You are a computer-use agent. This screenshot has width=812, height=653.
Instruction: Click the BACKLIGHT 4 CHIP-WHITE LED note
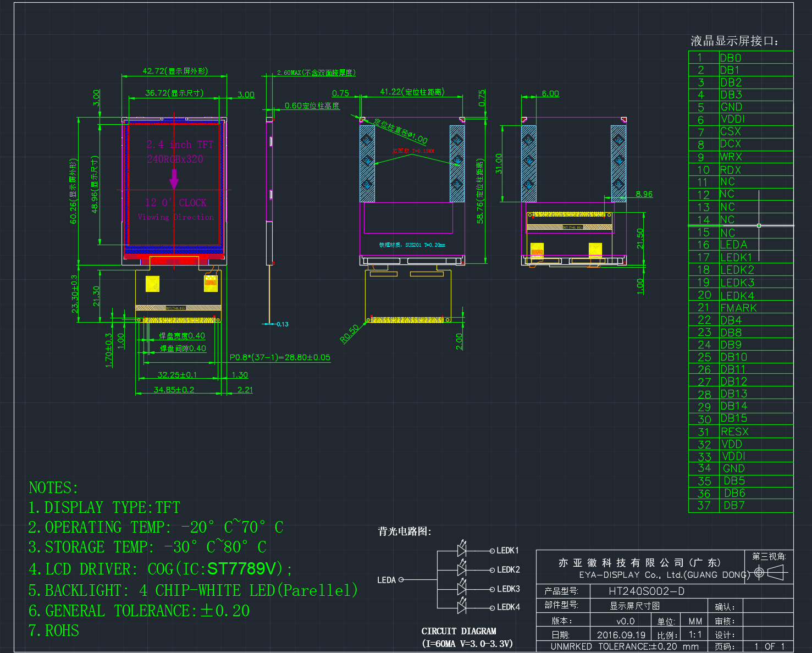click(x=193, y=590)
